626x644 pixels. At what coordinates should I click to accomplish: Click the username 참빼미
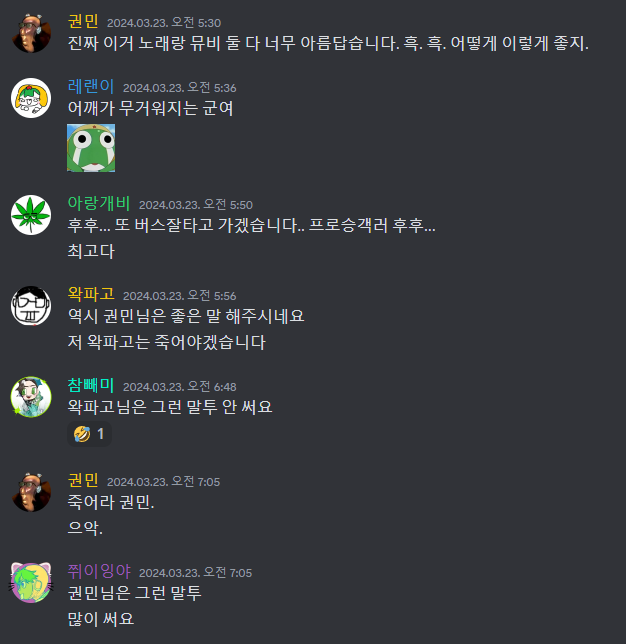(91, 385)
